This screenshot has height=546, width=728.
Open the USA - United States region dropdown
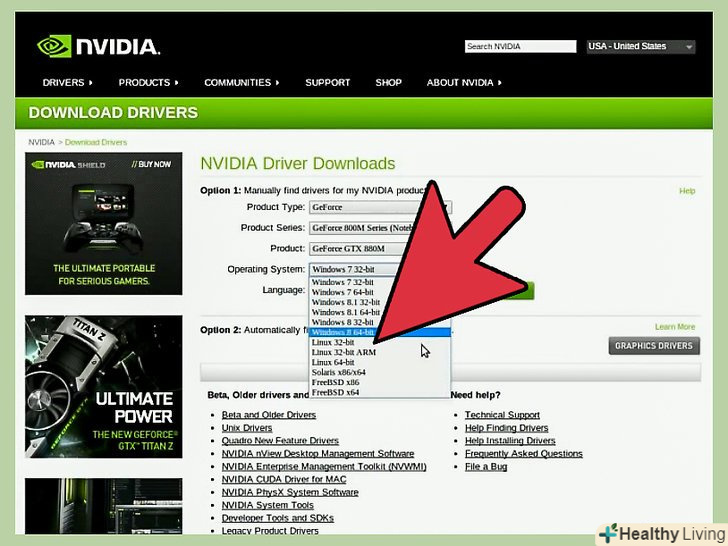641,46
